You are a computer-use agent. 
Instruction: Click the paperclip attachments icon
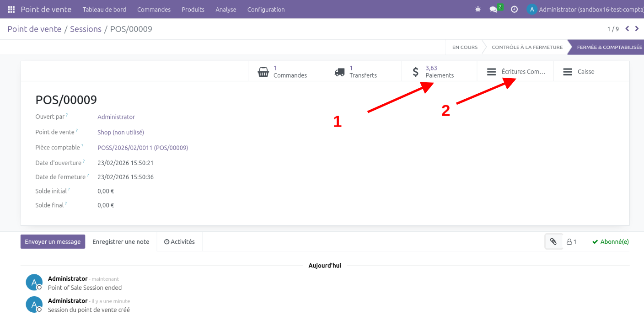(553, 241)
